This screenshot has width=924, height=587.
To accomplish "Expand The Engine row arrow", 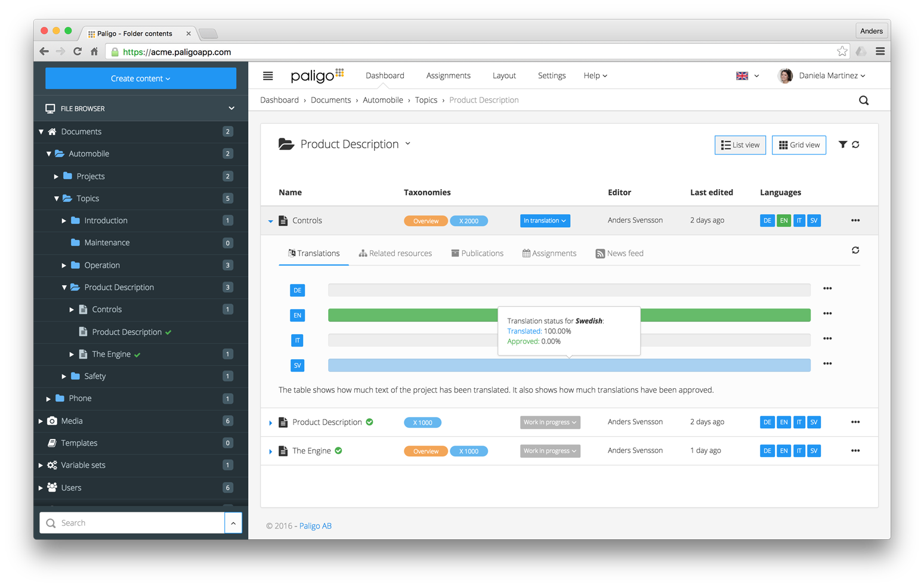I will tap(271, 452).
